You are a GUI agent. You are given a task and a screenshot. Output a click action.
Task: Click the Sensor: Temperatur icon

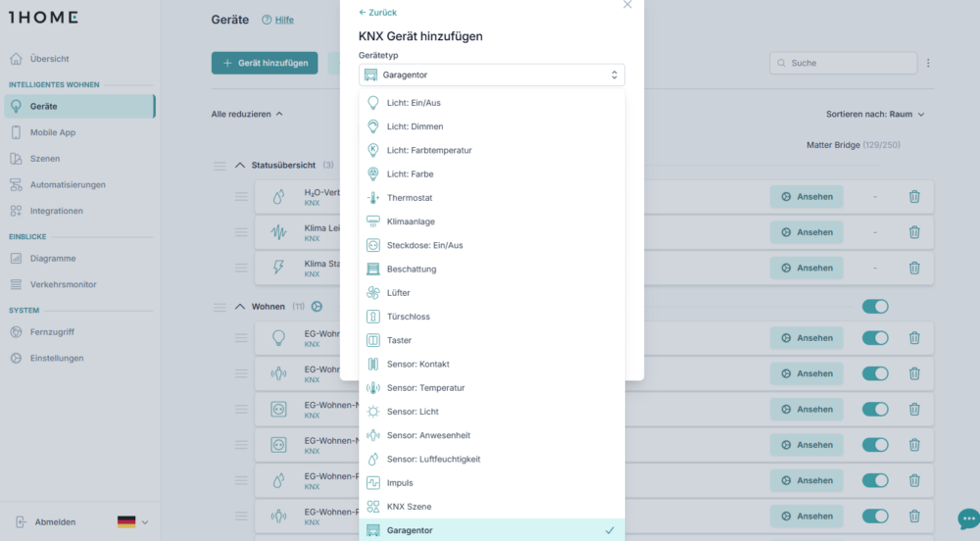373,387
